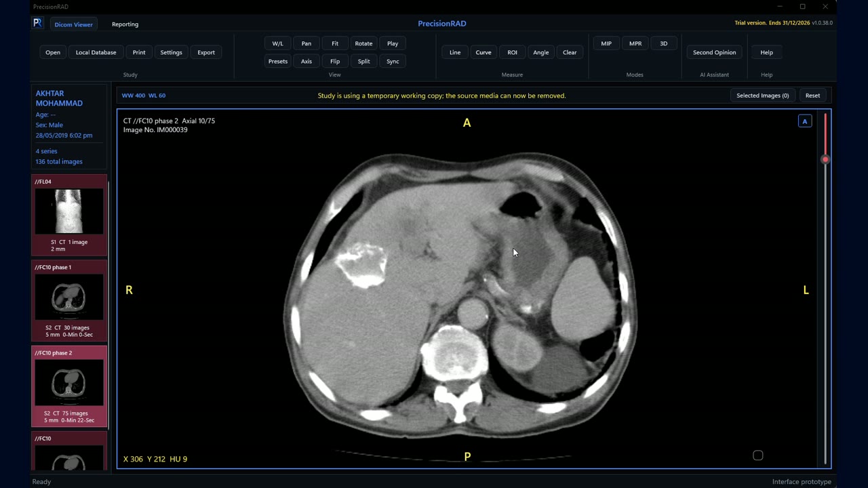Click the Reset button
Screen dimensions: 868x488
pos(812,96)
